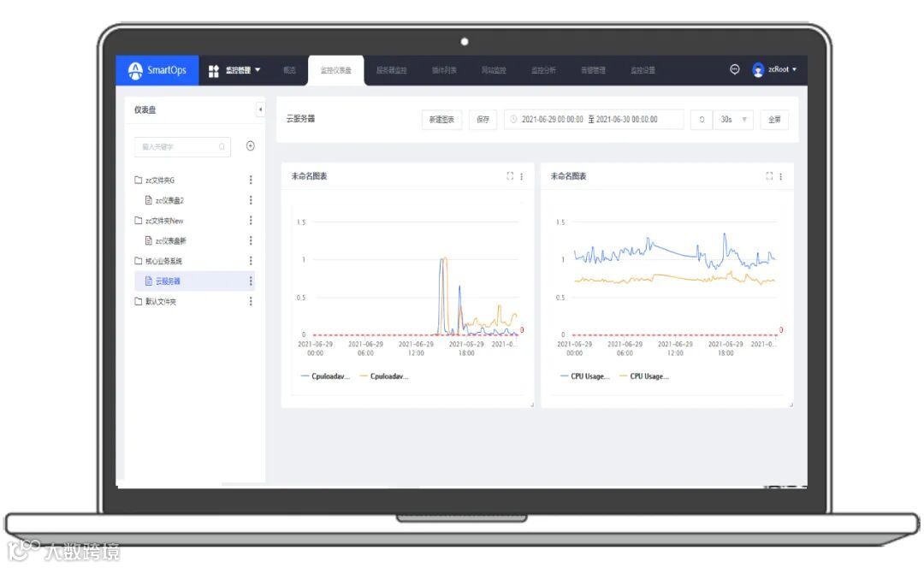Open the left chart's more menu

point(522,176)
